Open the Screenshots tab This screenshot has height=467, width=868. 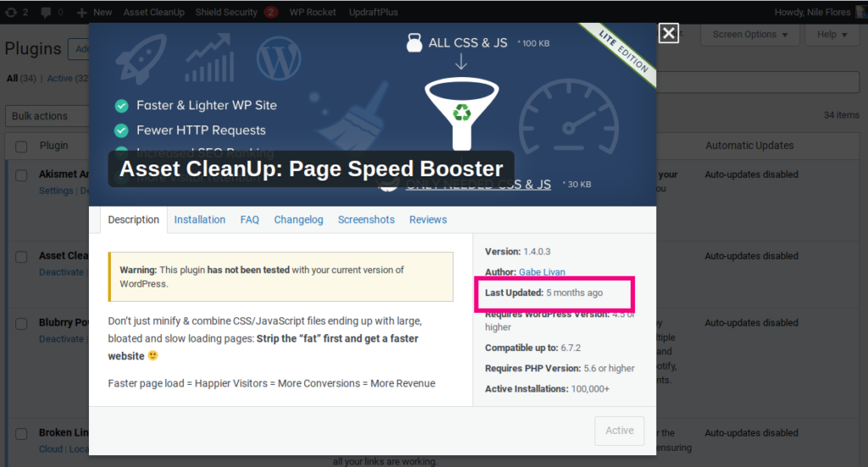coord(366,220)
